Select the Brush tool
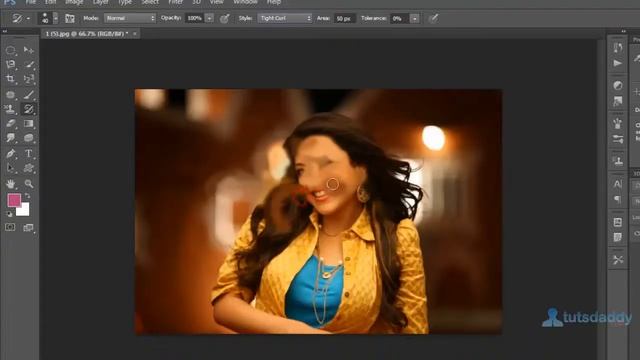 pyautogui.click(x=29, y=95)
